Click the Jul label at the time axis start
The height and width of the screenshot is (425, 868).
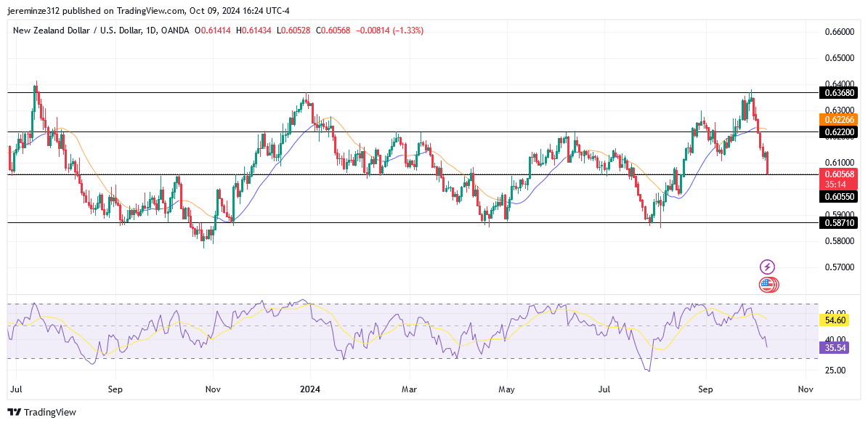[x=17, y=389]
